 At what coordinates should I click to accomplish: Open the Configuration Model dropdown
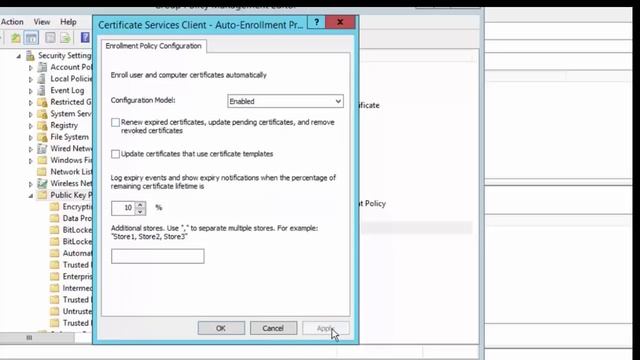click(285, 101)
